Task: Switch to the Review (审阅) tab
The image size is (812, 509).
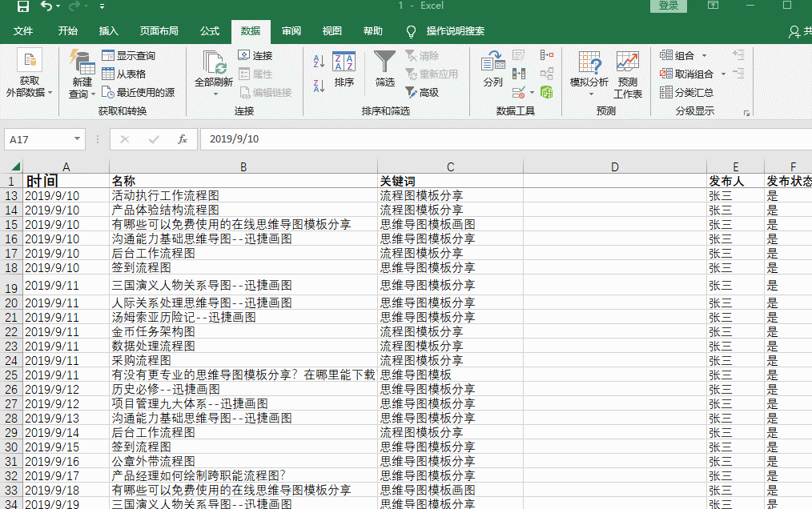Action: coord(291,31)
